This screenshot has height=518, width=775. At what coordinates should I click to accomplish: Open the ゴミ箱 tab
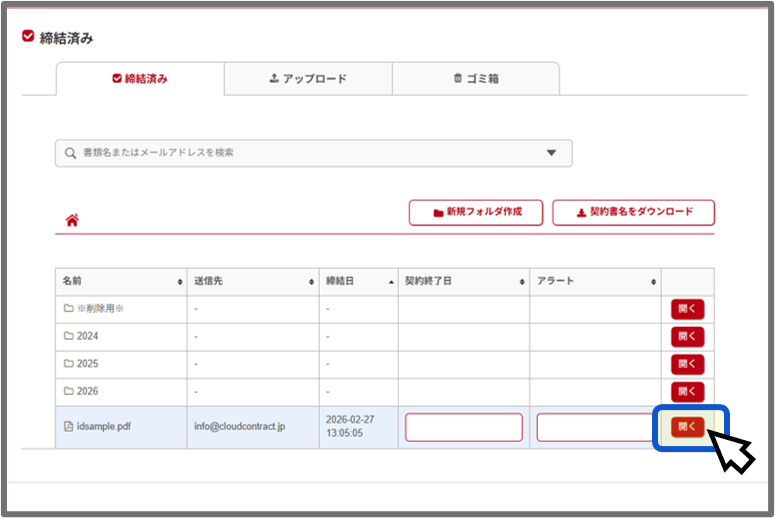[x=476, y=79]
